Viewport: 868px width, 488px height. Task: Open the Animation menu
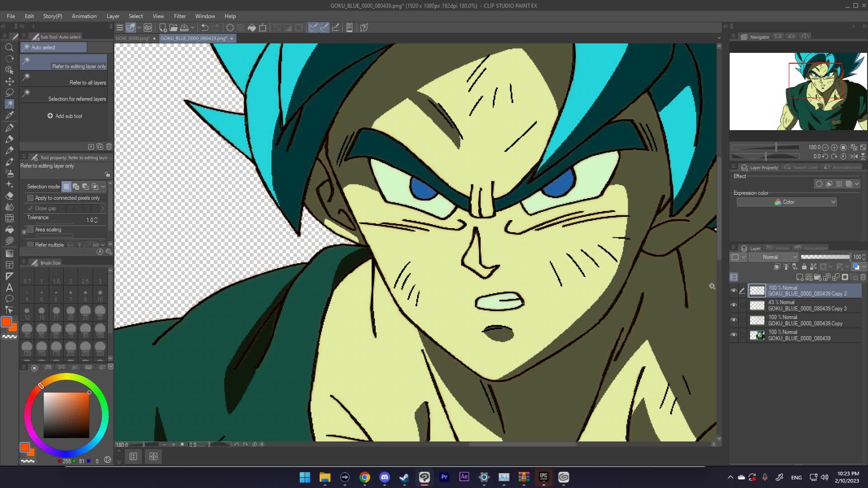click(84, 16)
